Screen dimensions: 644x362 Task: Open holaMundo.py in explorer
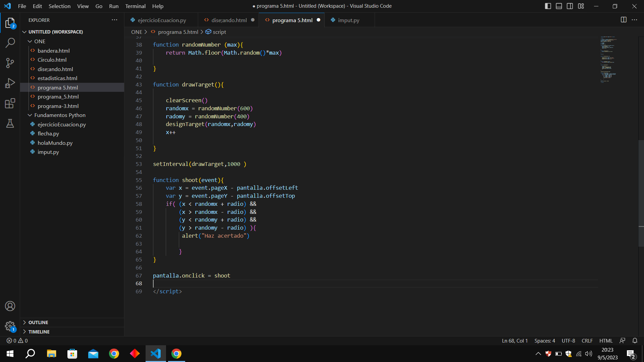pyautogui.click(x=72, y=143)
